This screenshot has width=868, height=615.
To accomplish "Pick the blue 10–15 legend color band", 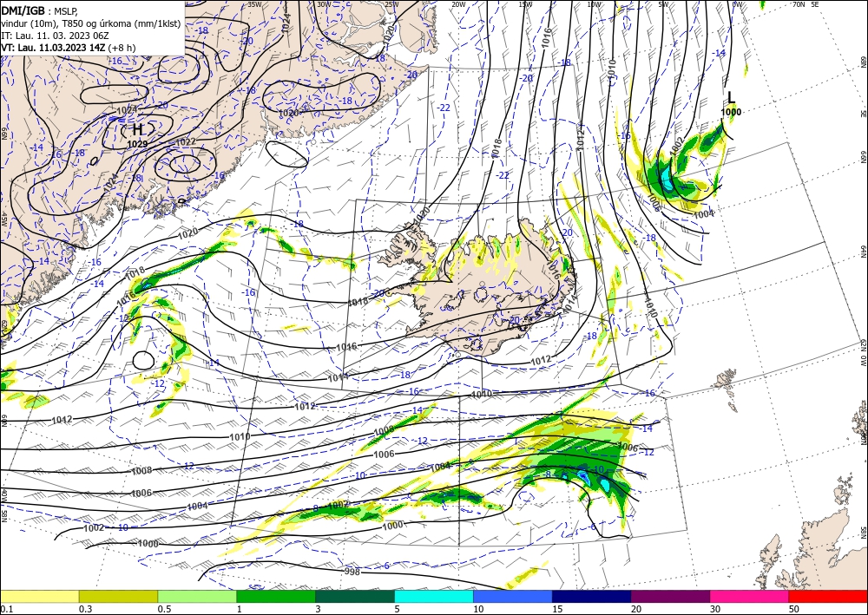I will (x=513, y=596).
